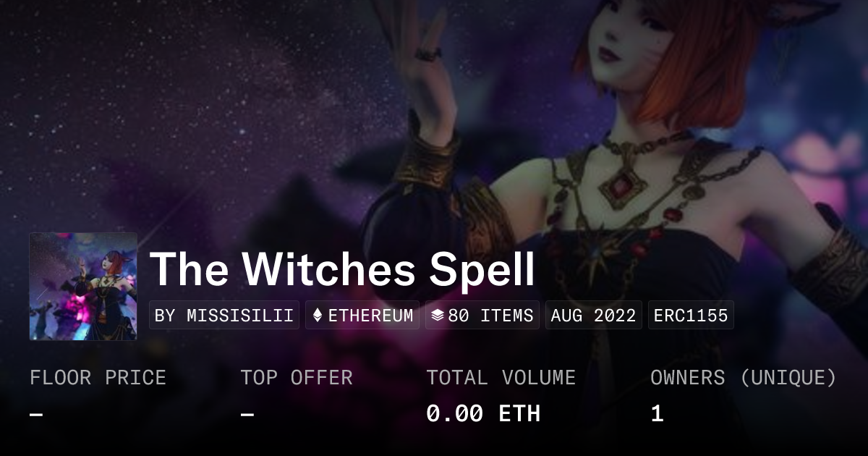Select the 0.00 ETH volume value
This screenshot has height=456, width=868.
[x=483, y=413]
